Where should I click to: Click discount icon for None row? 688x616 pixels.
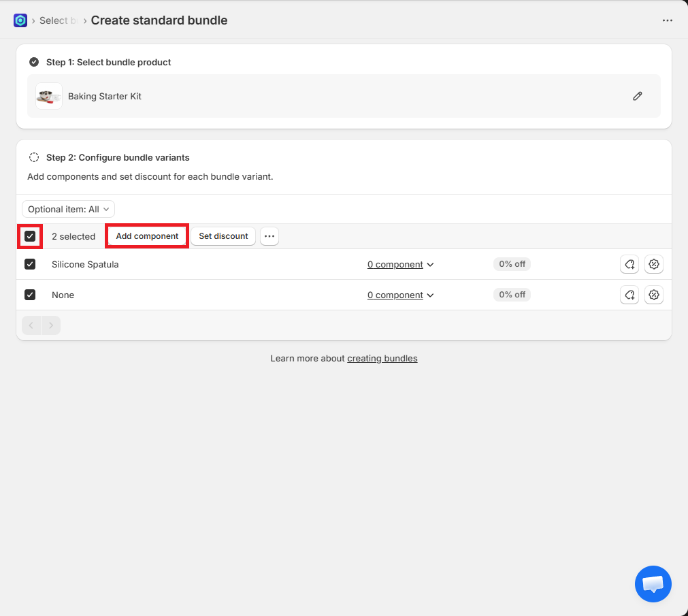(654, 295)
